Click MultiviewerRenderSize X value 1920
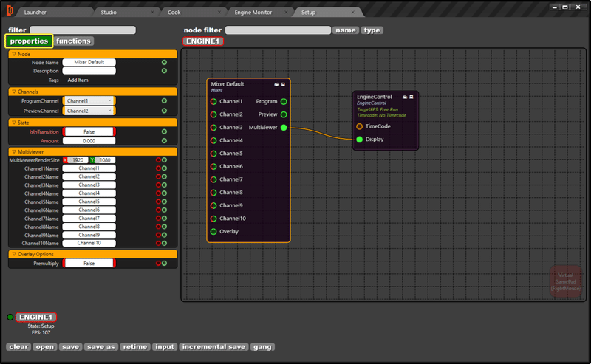591x364 pixels. point(78,160)
